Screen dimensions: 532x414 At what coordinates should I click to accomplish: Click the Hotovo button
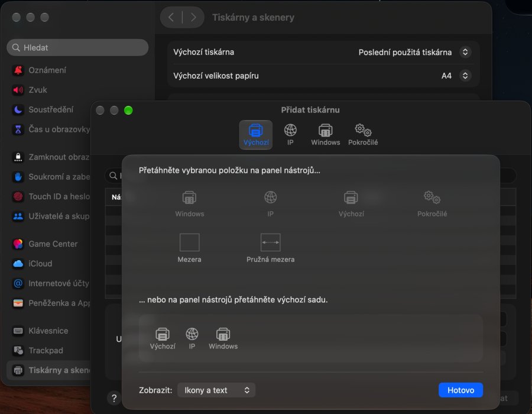(x=460, y=390)
